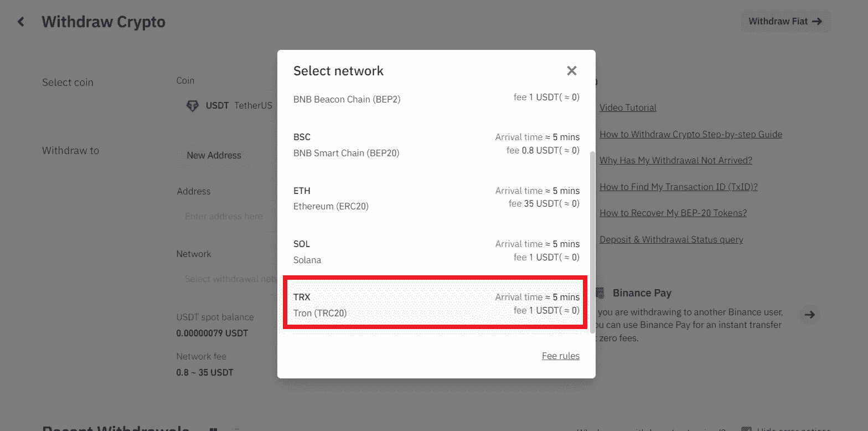Open Deposit & Withdrawal Status query link
868x431 pixels.
pyautogui.click(x=671, y=239)
